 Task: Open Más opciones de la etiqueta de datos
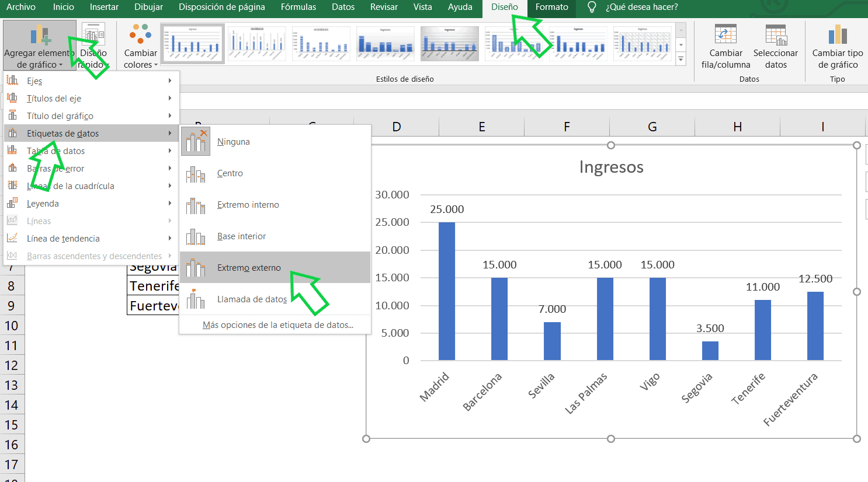[x=278, y=325]
